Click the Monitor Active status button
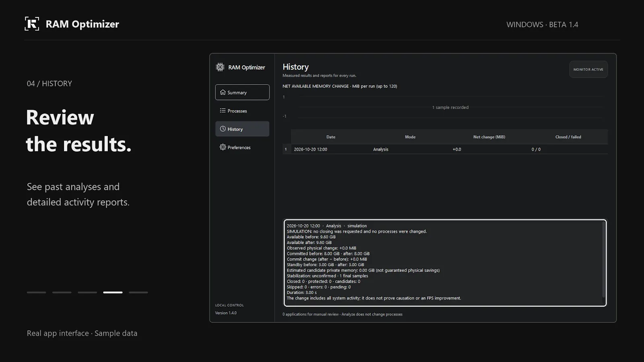This screenshot has width=644, height=362. (588, 70)
